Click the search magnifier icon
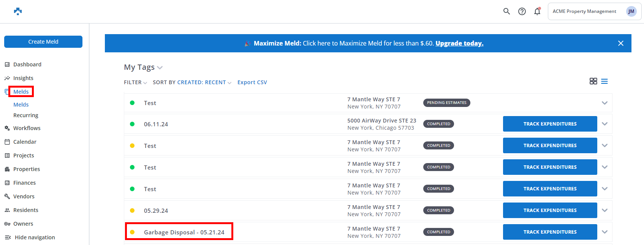Screen dimensions: 644x245 (x=506, y=11)
